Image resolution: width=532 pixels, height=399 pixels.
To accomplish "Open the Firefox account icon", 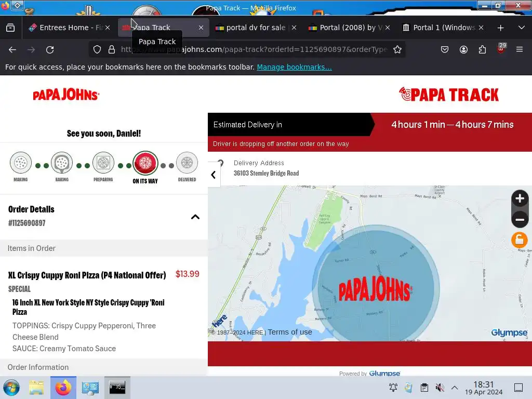I will tap(463, 49).
